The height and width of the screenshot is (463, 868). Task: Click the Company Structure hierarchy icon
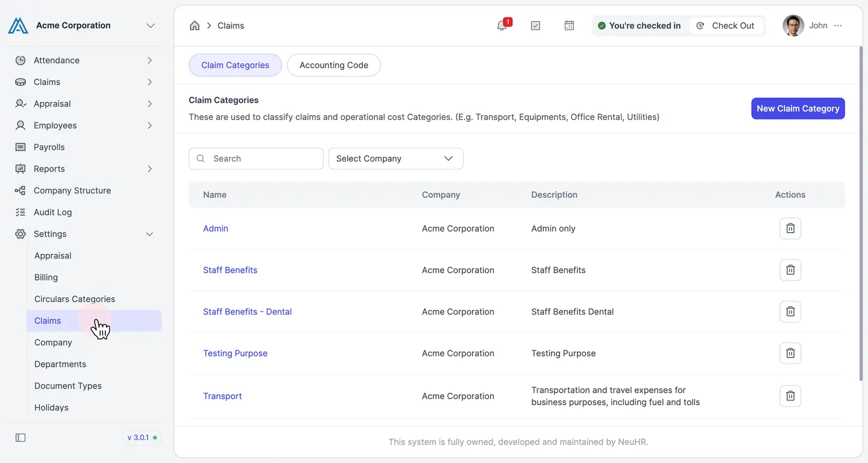point(20,191)
